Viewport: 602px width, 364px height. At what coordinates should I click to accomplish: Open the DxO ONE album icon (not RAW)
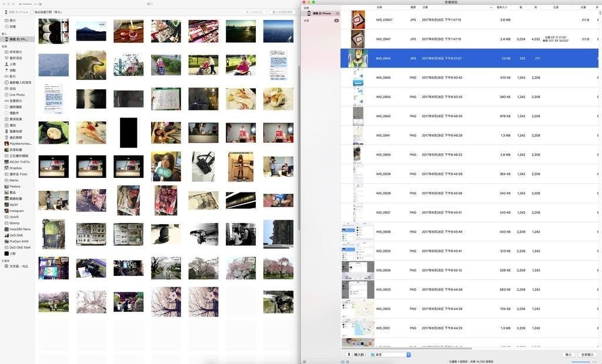(6, 235)
